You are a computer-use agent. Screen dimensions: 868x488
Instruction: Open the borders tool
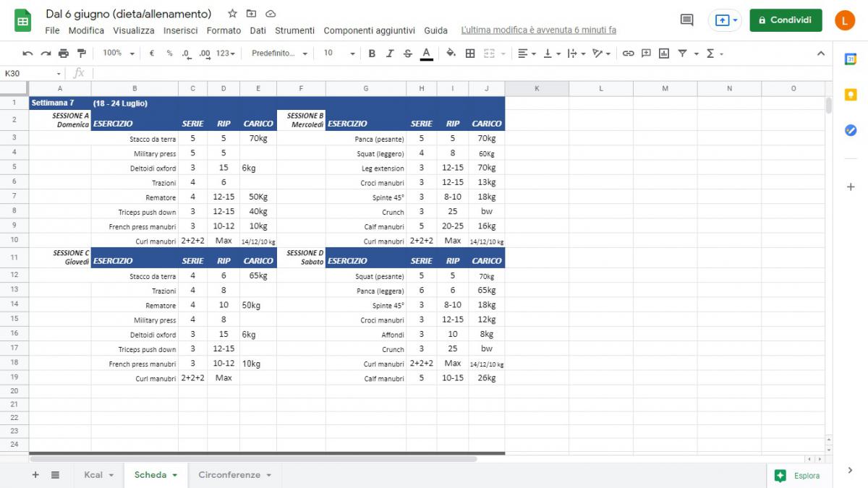[x=470, y=53]
